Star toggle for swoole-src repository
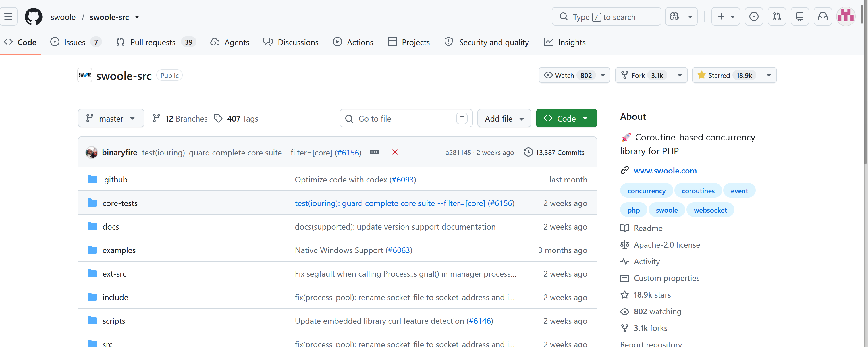Screen dimensions: 868x347 point(726,75)
